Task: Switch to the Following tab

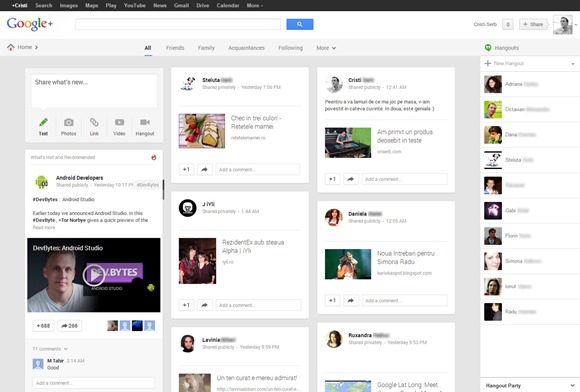Action: coord(290,48)
